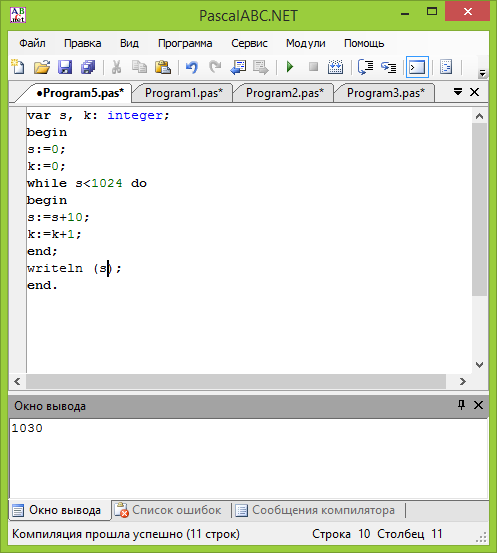The width and height of the screenshot is (497, 553).
Task: Pin the Окно вывода panel
Action: 461,405
